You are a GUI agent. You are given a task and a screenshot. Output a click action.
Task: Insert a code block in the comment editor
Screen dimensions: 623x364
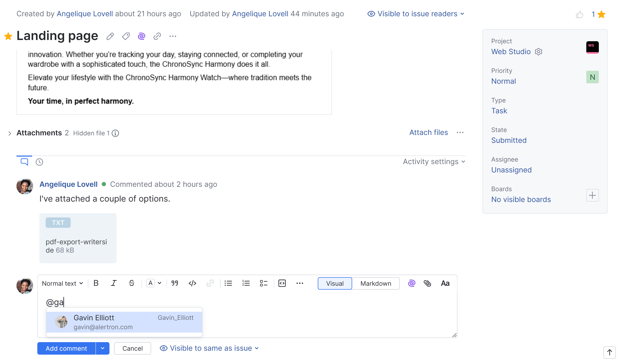(282, 283)
